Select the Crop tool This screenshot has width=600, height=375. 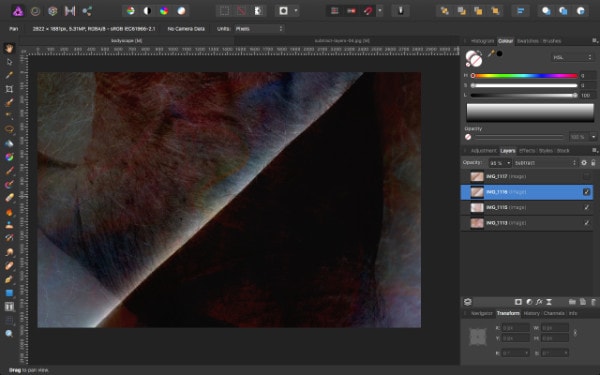pos(9,89)
